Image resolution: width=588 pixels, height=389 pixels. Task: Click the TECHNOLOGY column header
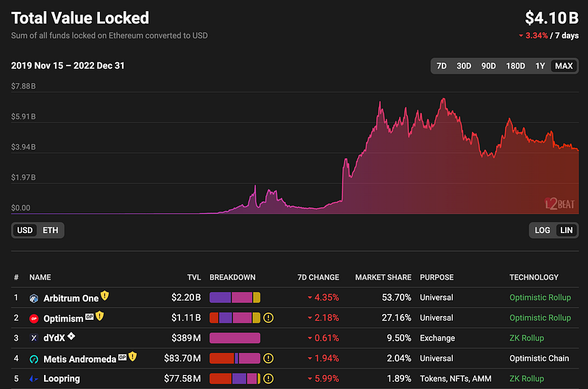[534, 277]
